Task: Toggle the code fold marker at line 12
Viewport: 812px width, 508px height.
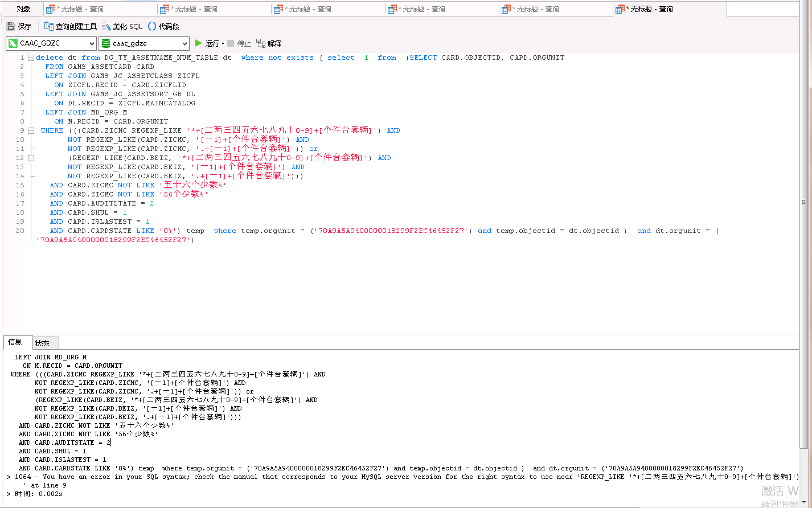Action: [32, 158]
